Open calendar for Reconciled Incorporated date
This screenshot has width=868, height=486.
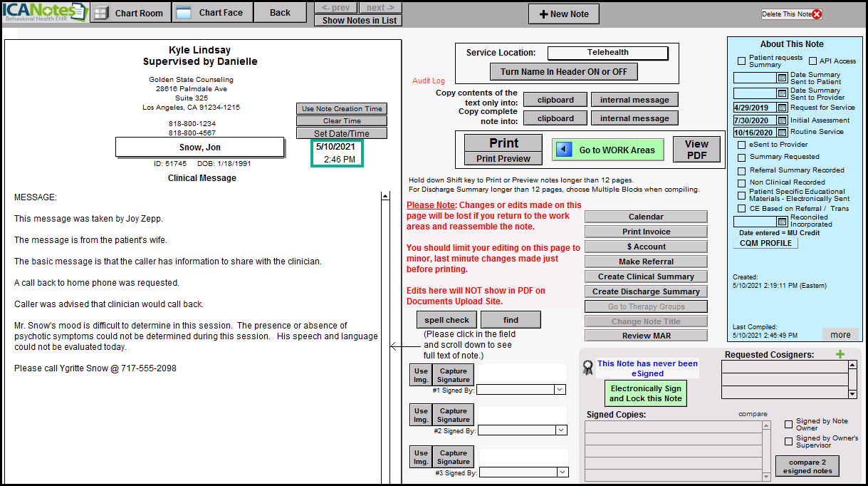[x=782, y=222]
